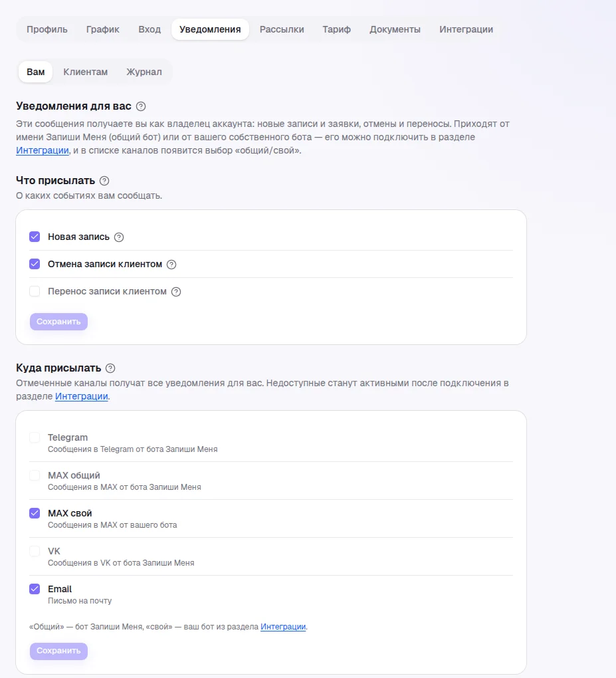Image resolution: width=616 pixels, height=678 pixels.
Task: Open the Журнал sub-tab
Action: (x=144, y=72)
